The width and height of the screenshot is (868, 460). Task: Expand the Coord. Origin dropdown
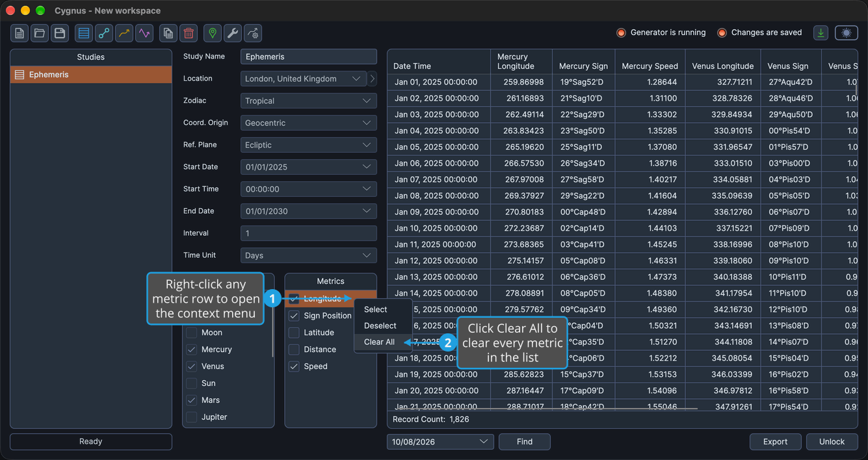click(x=309, y=123)
